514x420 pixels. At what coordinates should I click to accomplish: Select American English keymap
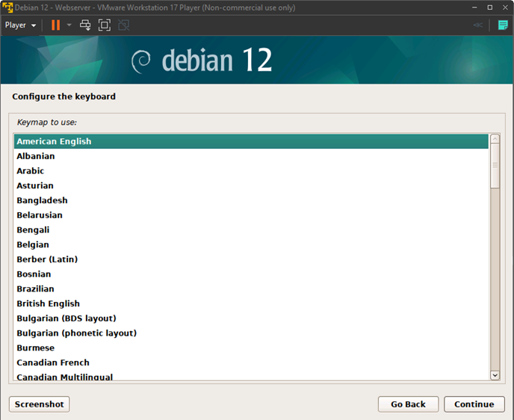tap(54, 141)
